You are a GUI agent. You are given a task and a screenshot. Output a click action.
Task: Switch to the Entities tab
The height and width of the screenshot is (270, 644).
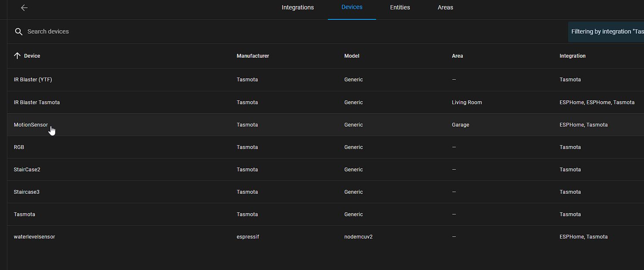tap(400, 7)
